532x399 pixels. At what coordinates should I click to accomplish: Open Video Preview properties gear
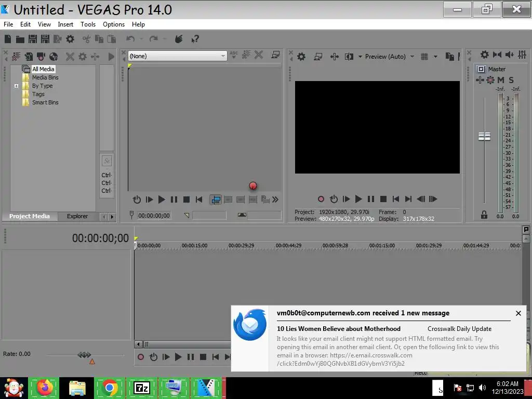click(x=301, y=57)
